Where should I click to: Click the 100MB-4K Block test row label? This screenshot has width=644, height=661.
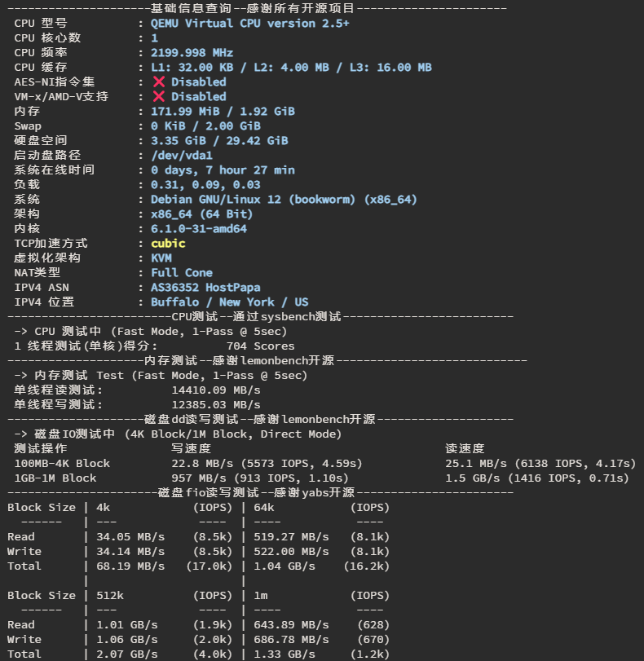pyautogui.click(x=62, y=463)
